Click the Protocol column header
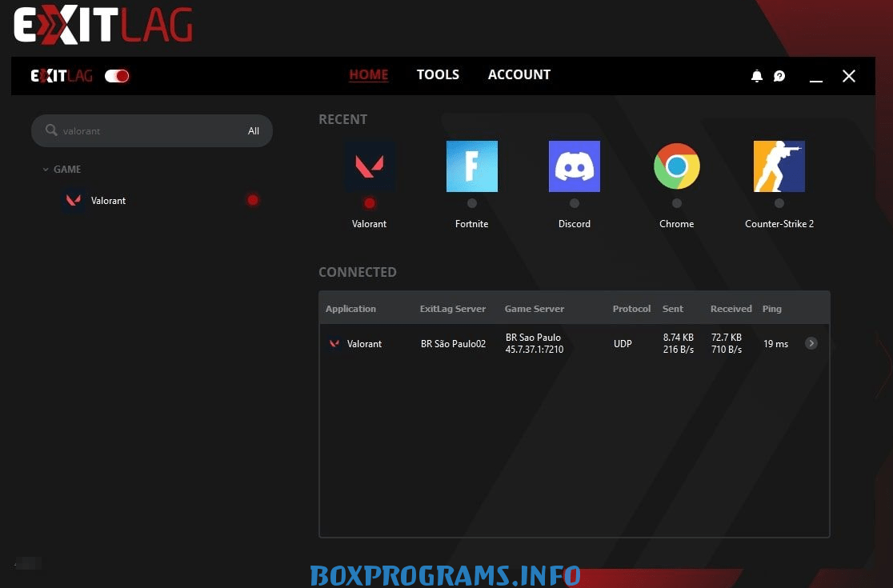 tap(631, 309)
